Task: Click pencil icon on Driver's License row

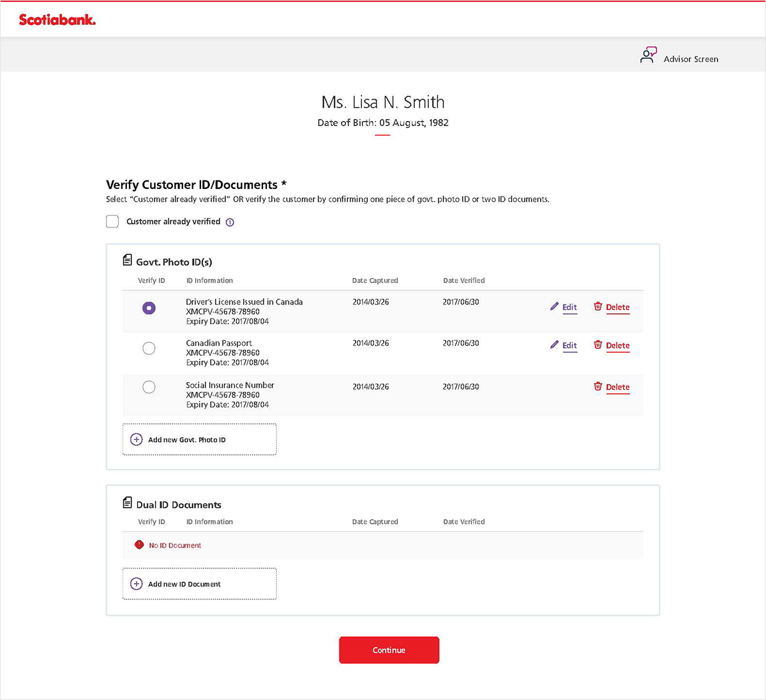Action: pos(554,306)
